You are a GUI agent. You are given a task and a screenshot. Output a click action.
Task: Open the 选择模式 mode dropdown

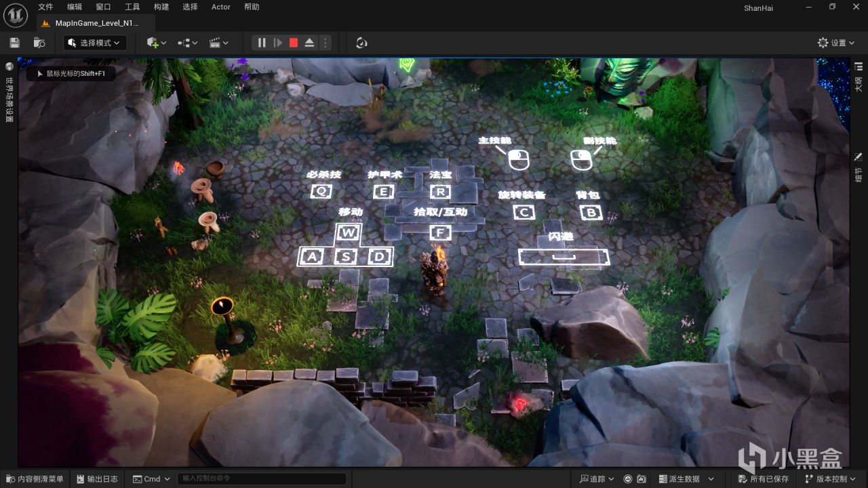click(95, 43)
